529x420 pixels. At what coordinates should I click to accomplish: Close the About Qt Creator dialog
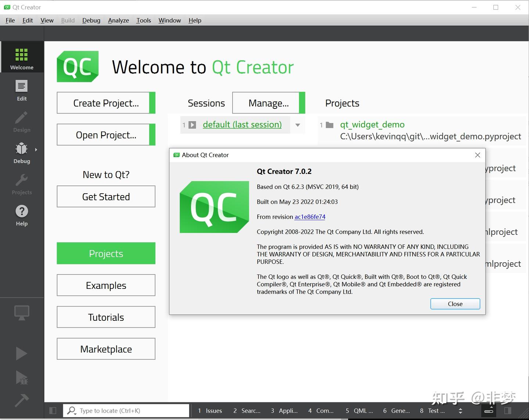pos(455,304)
